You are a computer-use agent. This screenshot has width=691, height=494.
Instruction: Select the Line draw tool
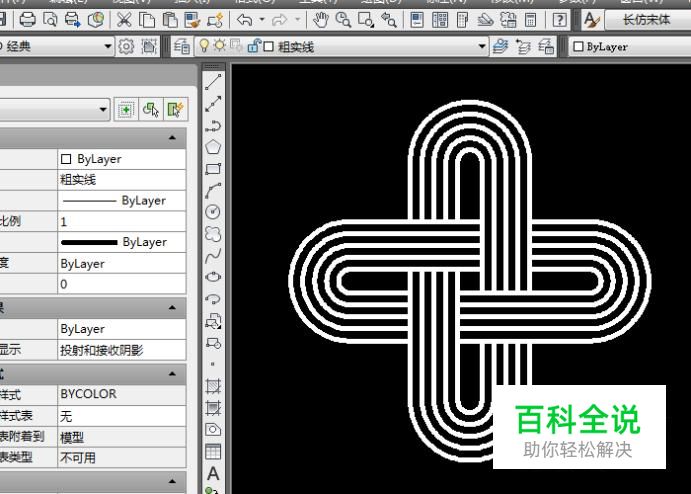tap(213, 82)
